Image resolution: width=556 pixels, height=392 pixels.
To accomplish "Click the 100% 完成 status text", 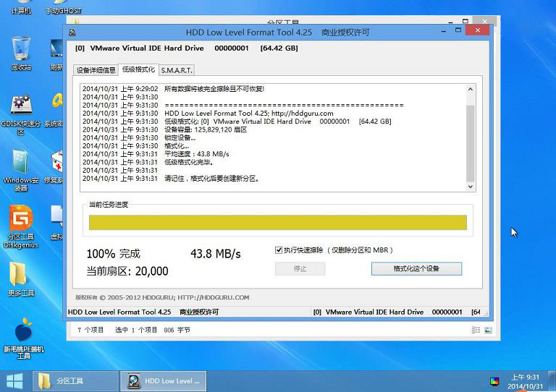I will click(x=114, y=254).
